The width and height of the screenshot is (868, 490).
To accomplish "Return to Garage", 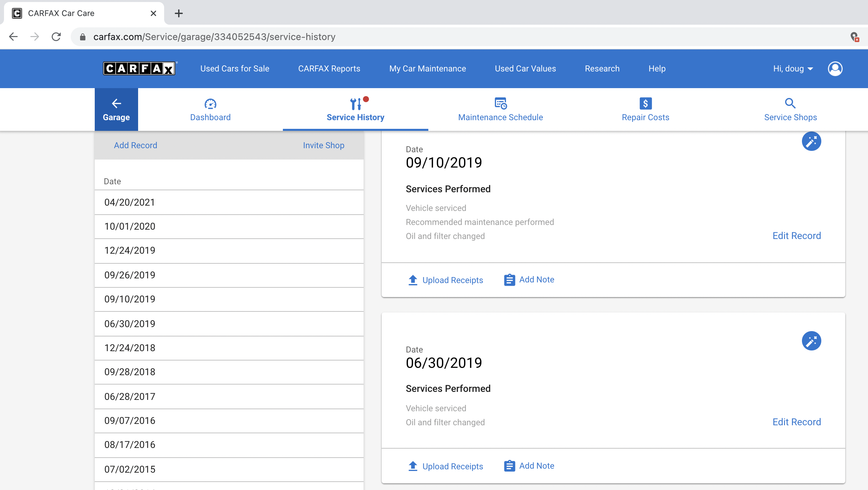I will tap(116, 109).
